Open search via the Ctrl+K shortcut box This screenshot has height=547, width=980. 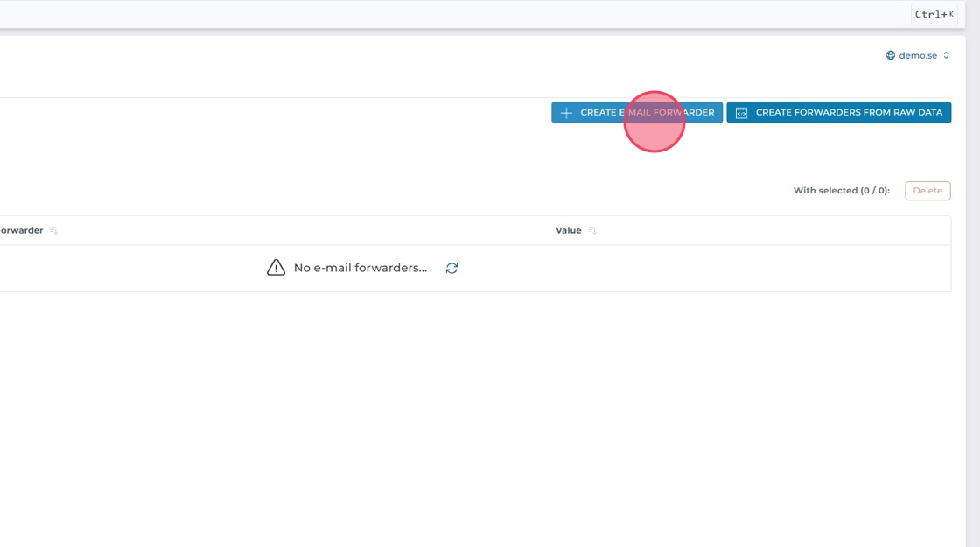point(934,14)
